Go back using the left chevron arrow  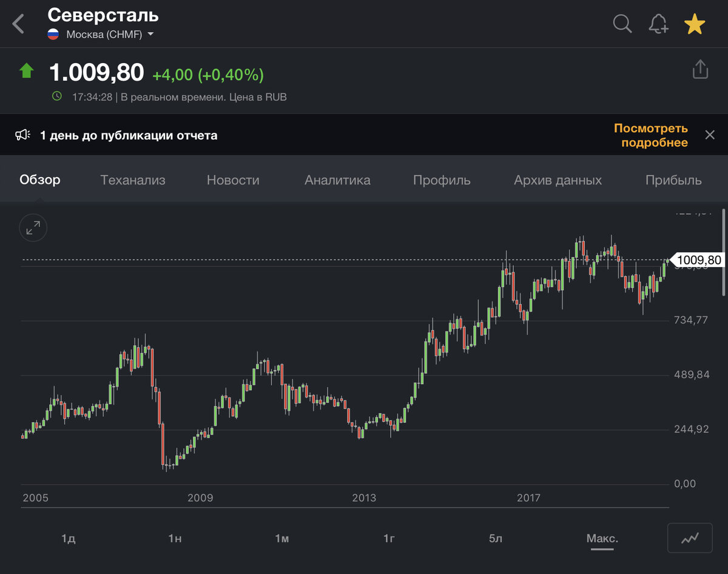[19, 24]
